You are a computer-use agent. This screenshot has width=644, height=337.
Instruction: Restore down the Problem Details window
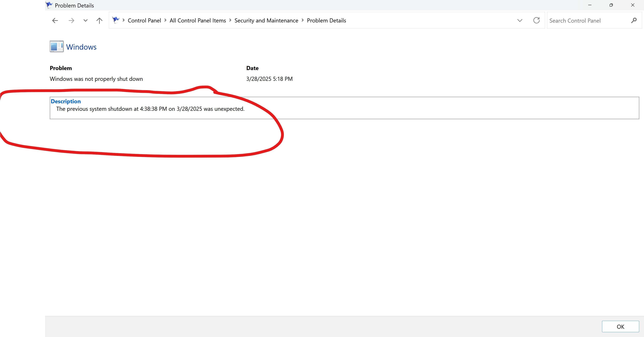(x=611, y=5)
